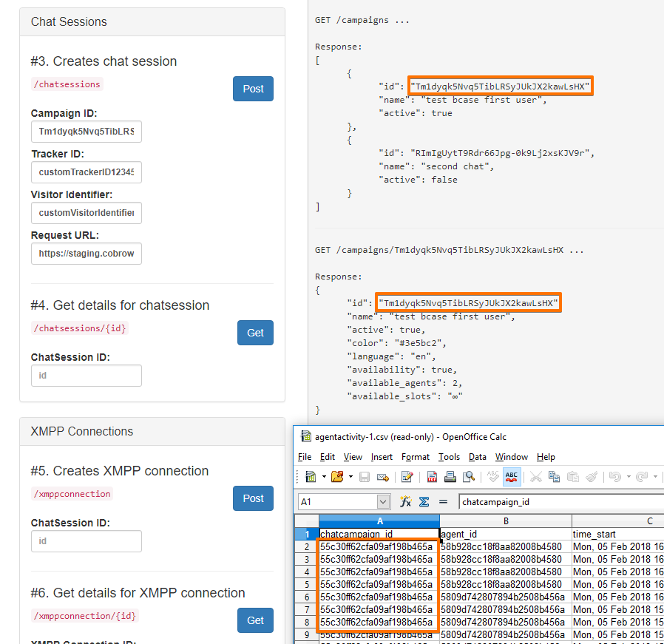Click the Send document as e-mail icon
664x644 pixels.
[x=383, y=477]
